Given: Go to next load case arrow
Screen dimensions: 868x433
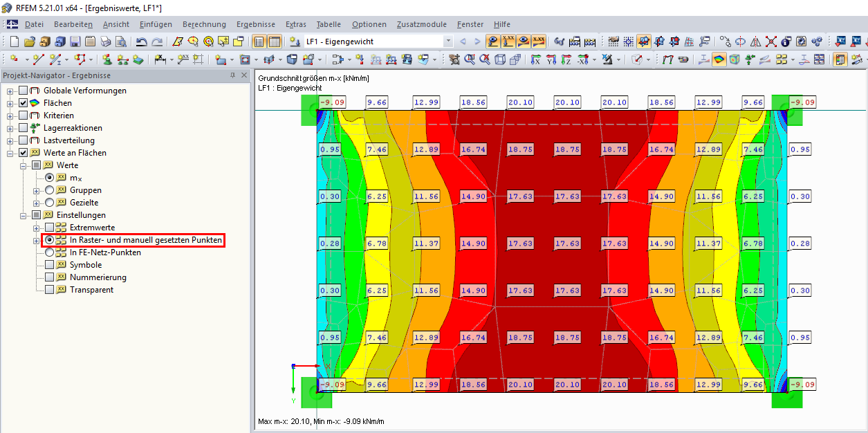Looking at the screenshot, I should pyautogui.click(x=477, y=42).
